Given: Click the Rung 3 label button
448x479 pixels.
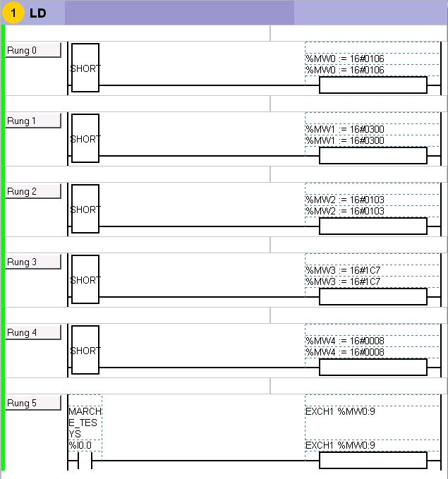Looking at the screenshot, I should point(33,262).
